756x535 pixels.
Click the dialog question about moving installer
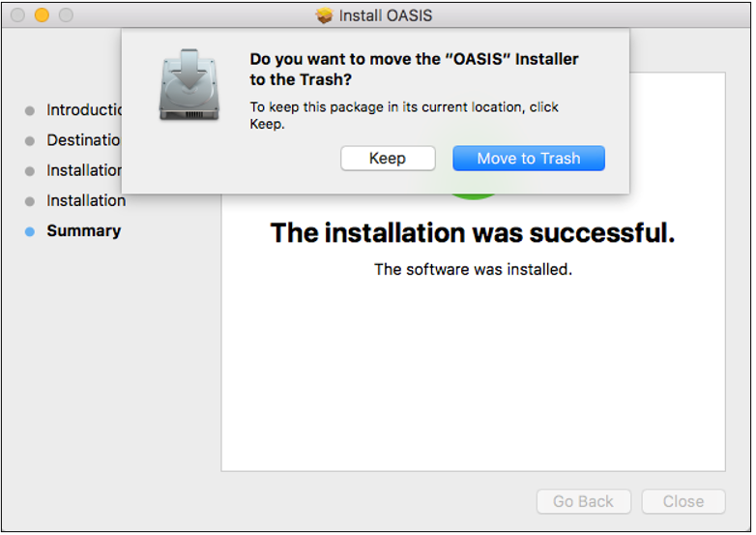(x=414, y=69)
